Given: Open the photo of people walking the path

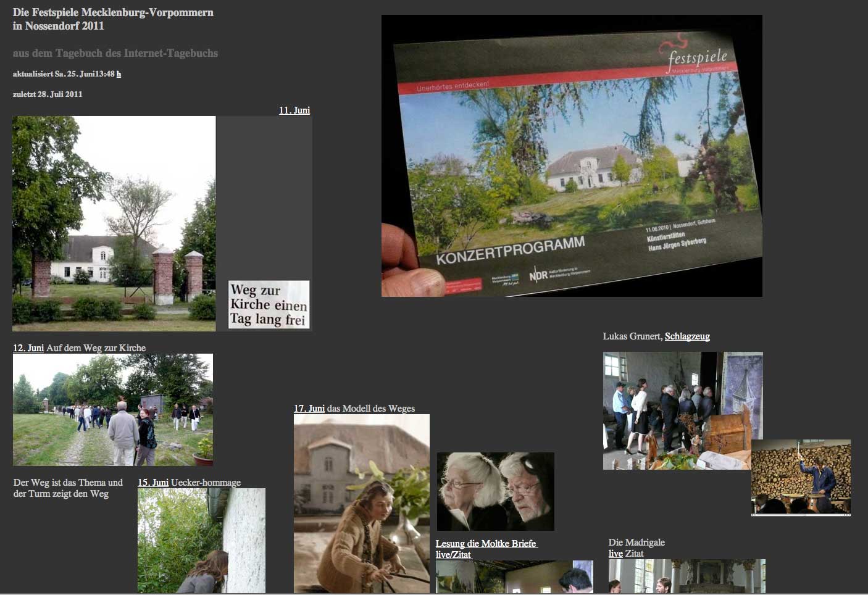Looking at the screenshot, I should click(113, 409).
